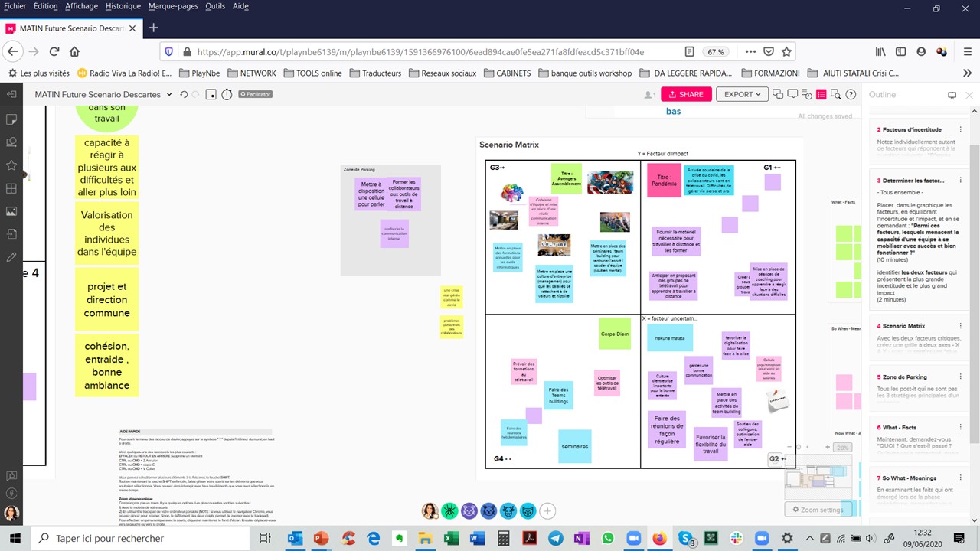Expand the mural title dropdown arrow
Image resolution: width=980 pixels, height=551 pixels.
click(x=168, y=95)
